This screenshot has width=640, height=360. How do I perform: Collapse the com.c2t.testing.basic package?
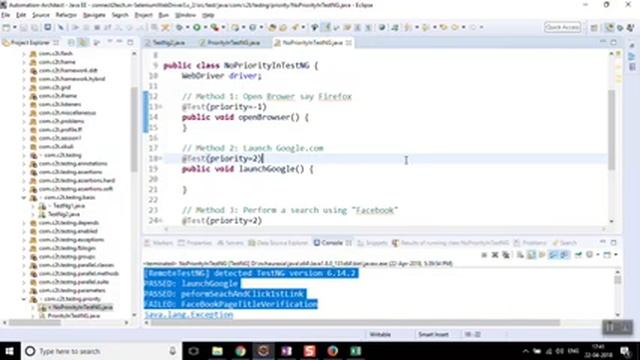pos(24,198)
